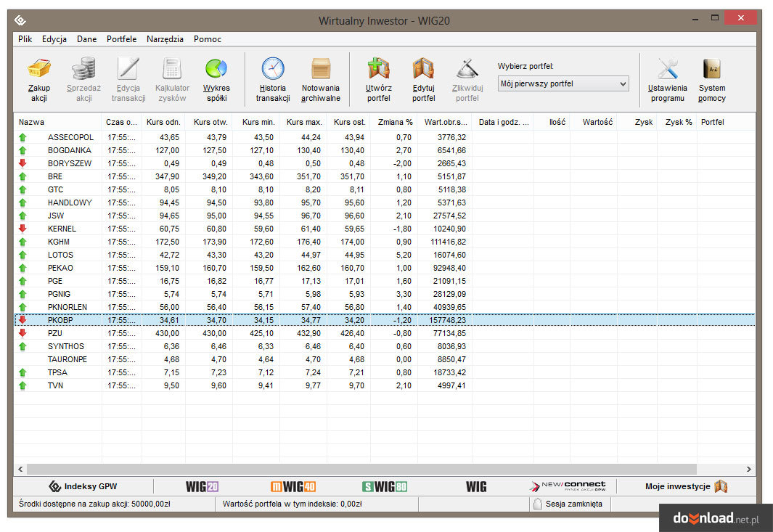Open the Wybierz portfel dropdown
773x532 pixels.
(563, 83)
